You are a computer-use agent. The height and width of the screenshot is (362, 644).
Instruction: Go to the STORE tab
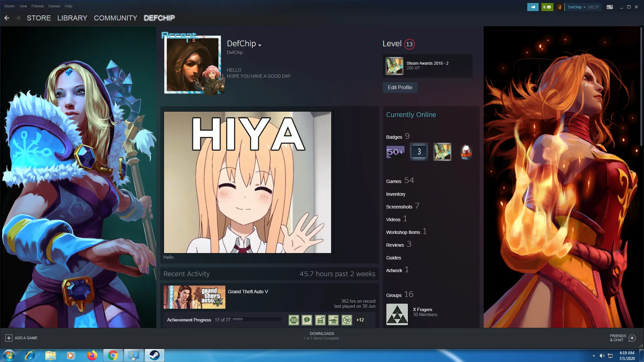(x=39, y=18)
